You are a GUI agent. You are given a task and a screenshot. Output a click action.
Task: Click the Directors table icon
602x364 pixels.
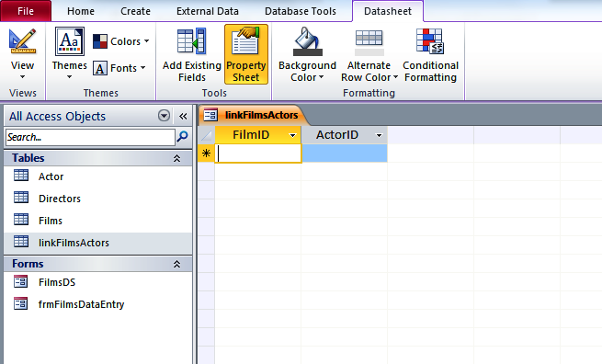pyautogui.click(x=21, y=198)
